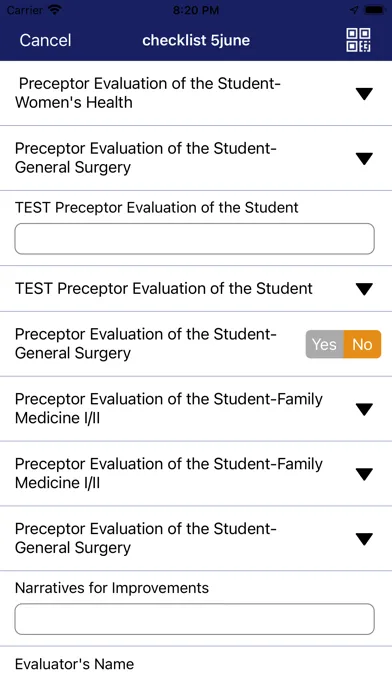Select No for General Surgery evaluation
This screenshot has width=392, height=696.
coord(362,344)
